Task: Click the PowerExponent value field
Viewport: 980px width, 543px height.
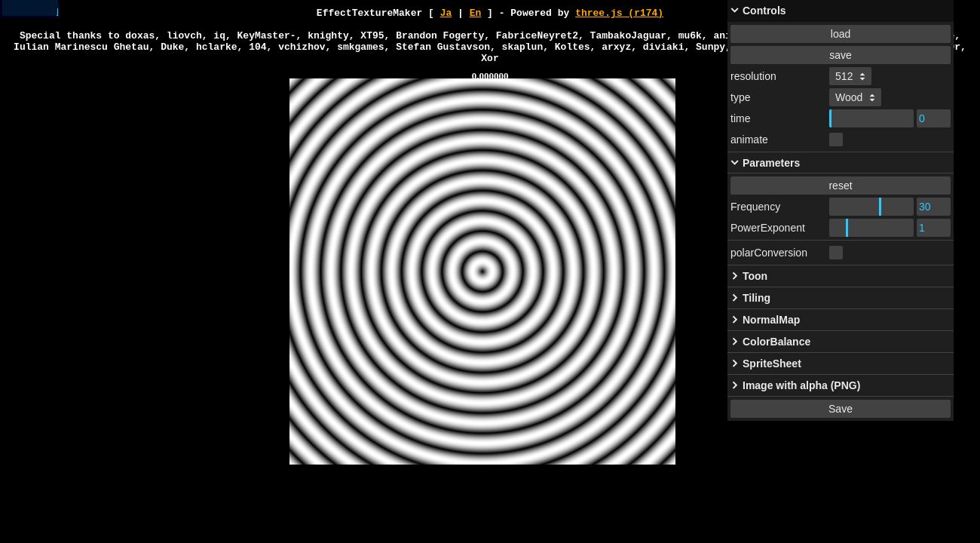Action: click(933, 228)
